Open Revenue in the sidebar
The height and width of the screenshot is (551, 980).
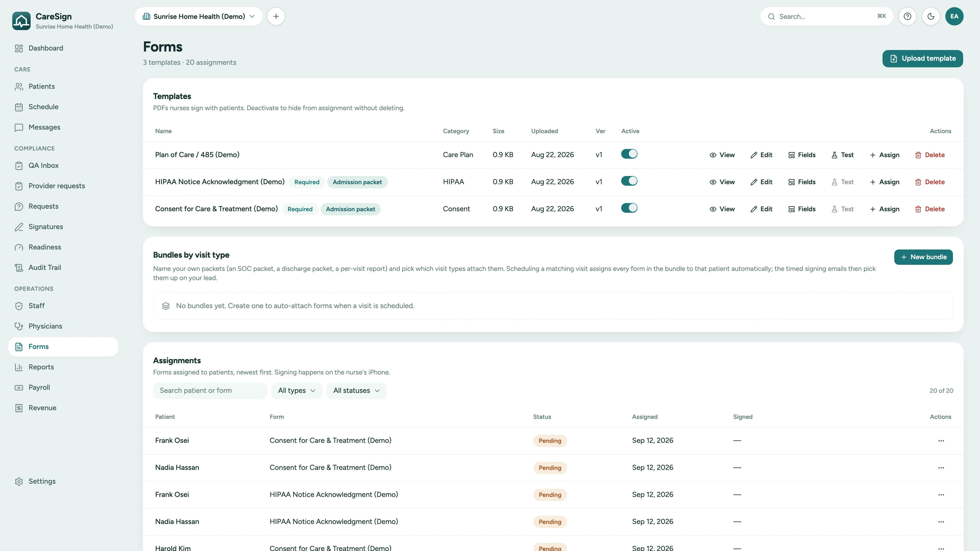pos(63,408)
